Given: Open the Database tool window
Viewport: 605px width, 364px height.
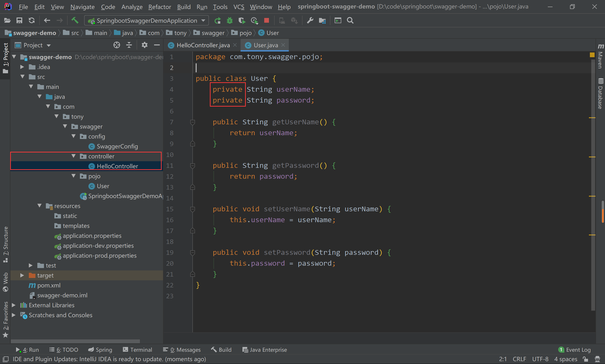Looking at the screenshot, I should (x=600, y=93).
